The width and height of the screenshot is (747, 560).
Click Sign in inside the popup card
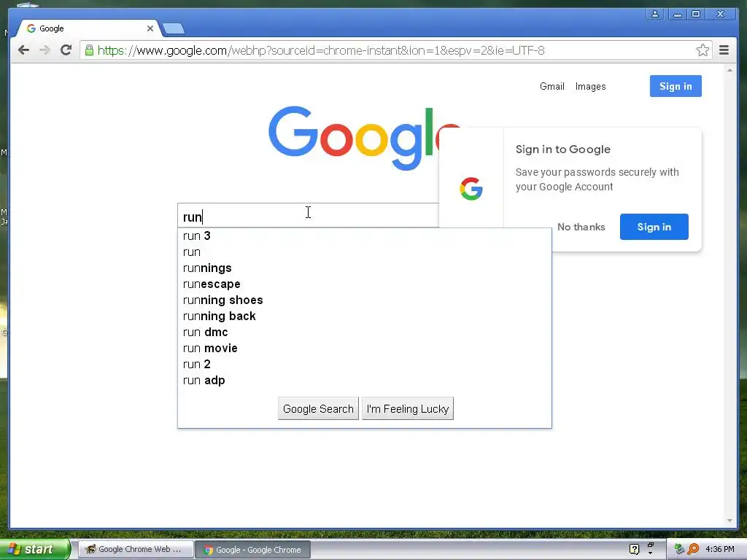click(654, 227)
